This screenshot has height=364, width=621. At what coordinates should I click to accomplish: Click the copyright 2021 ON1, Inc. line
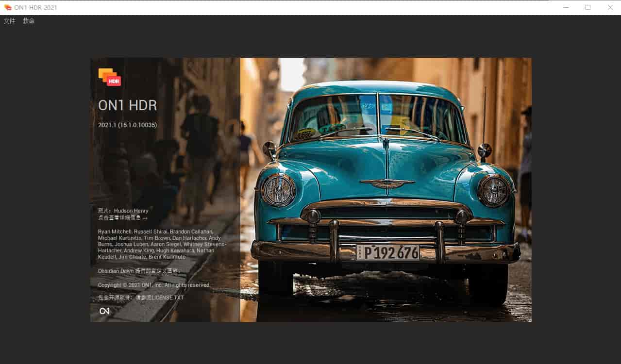pyautogui.click(x=154, y=285)
